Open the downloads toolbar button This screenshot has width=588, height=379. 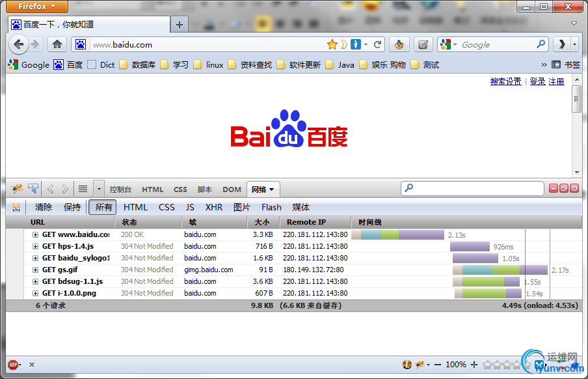tap(399, 45)
